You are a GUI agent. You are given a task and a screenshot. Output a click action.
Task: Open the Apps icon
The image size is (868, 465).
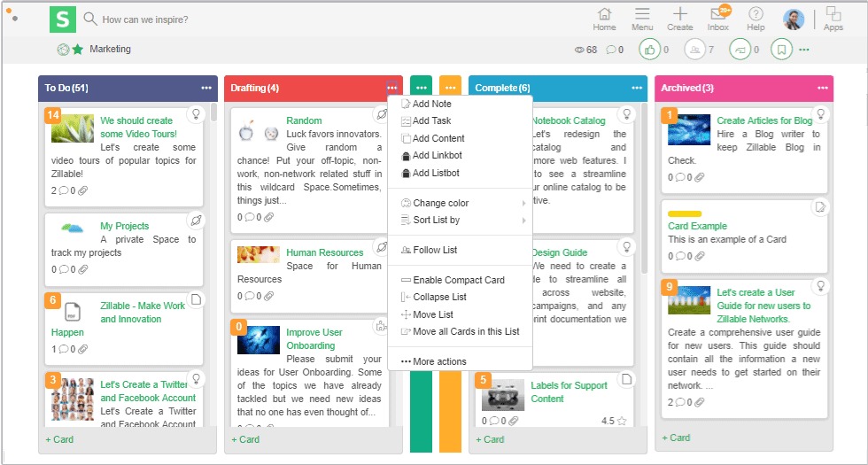coord(833,19)
